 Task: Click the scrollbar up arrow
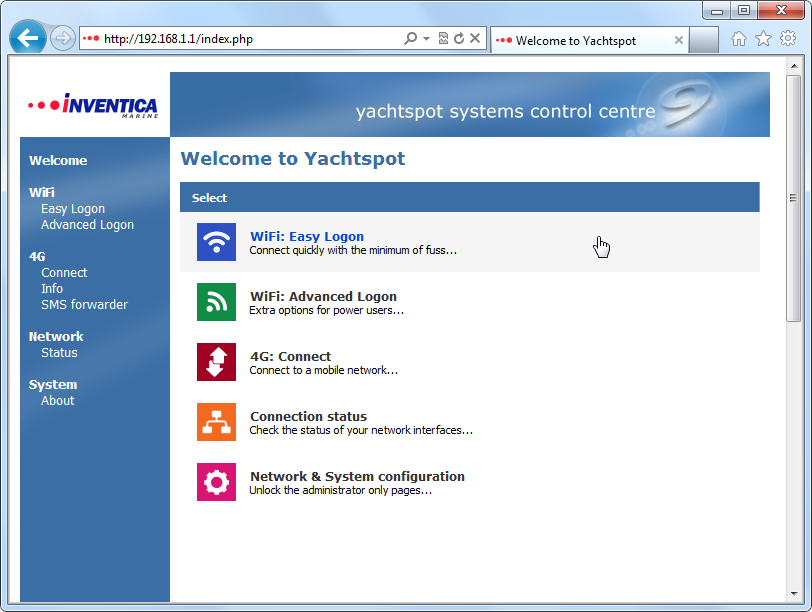tap(793, 66)
